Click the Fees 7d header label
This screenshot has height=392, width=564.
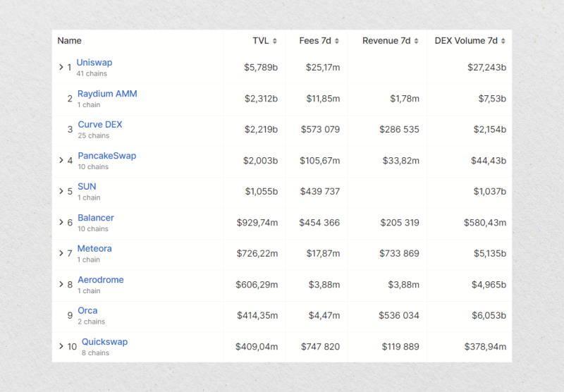tap(315, 41)
